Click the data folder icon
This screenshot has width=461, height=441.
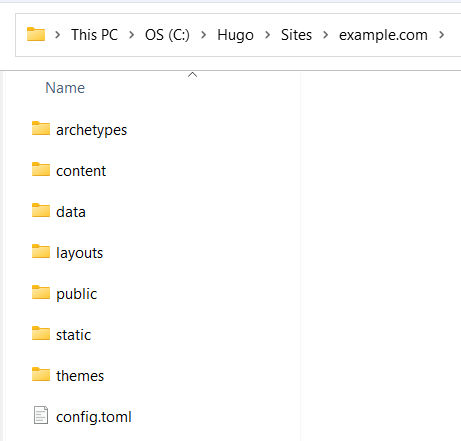click(x=41, y=210)
